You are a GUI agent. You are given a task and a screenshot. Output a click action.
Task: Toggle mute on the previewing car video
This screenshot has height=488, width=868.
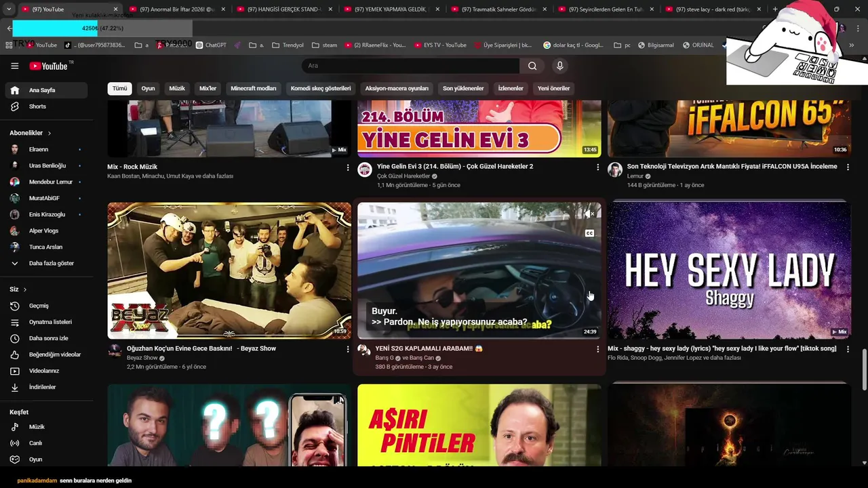[x=589, y=214]
